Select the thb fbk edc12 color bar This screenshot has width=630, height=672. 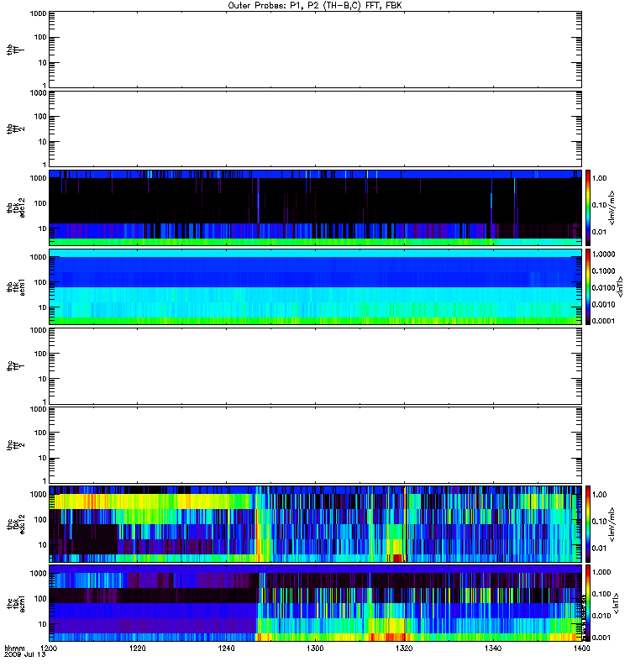pos(588,207)
